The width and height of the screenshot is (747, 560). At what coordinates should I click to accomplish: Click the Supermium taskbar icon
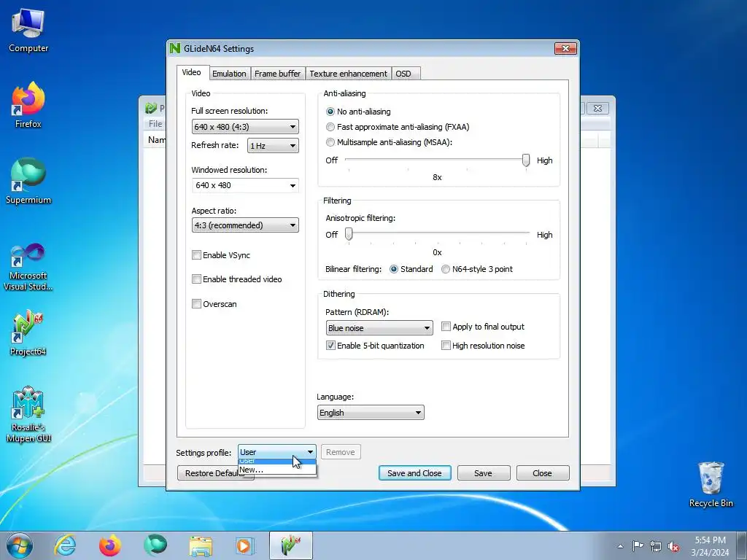point(155,545)
